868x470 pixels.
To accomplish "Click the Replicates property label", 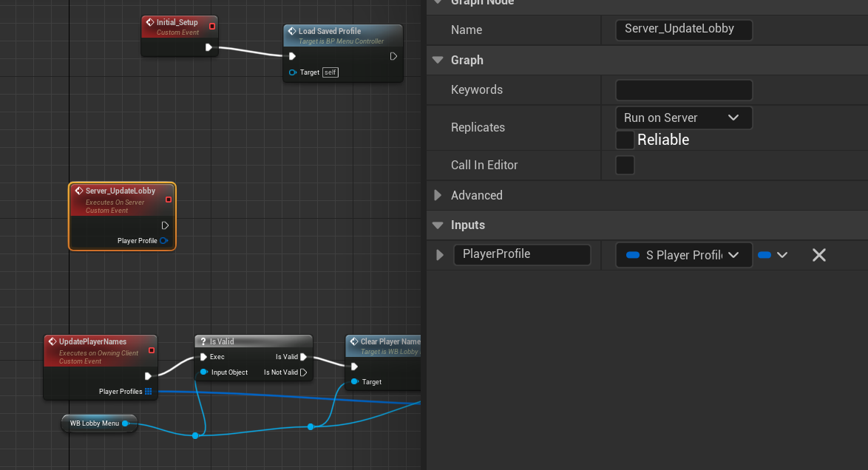I will click(478, 127).
